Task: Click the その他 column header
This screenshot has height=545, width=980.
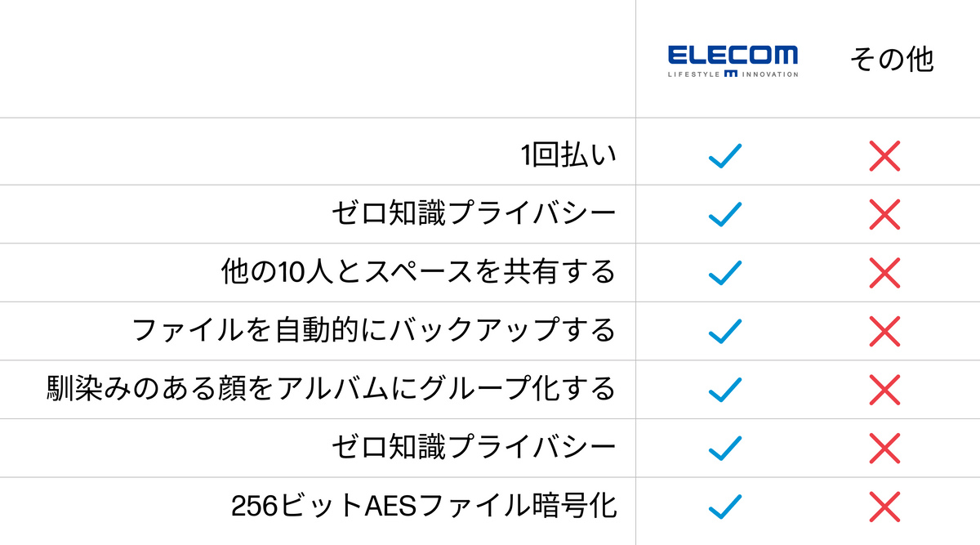Action: coord(891,60)
